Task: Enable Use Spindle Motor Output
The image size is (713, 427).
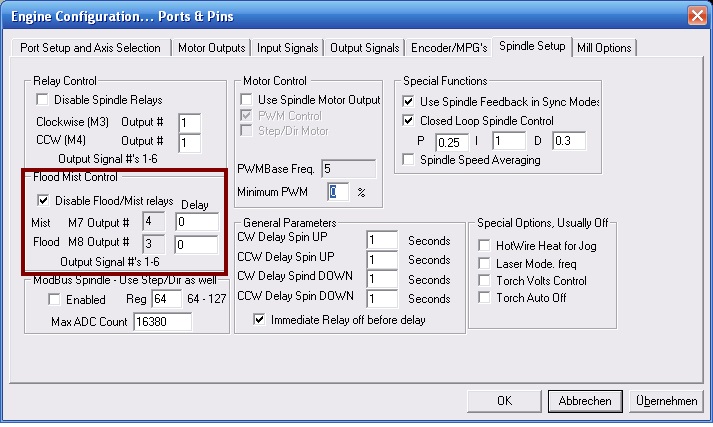Action: click(246, 100)
